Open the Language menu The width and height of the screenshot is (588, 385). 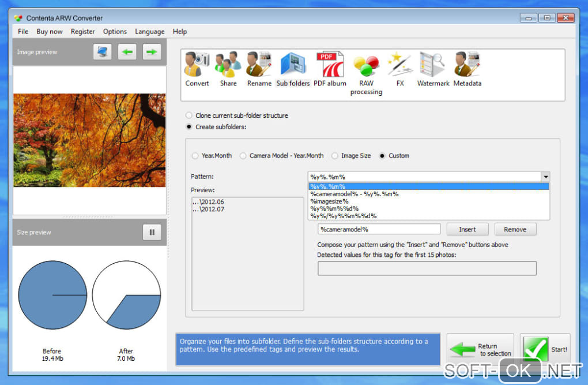(150, 32)
